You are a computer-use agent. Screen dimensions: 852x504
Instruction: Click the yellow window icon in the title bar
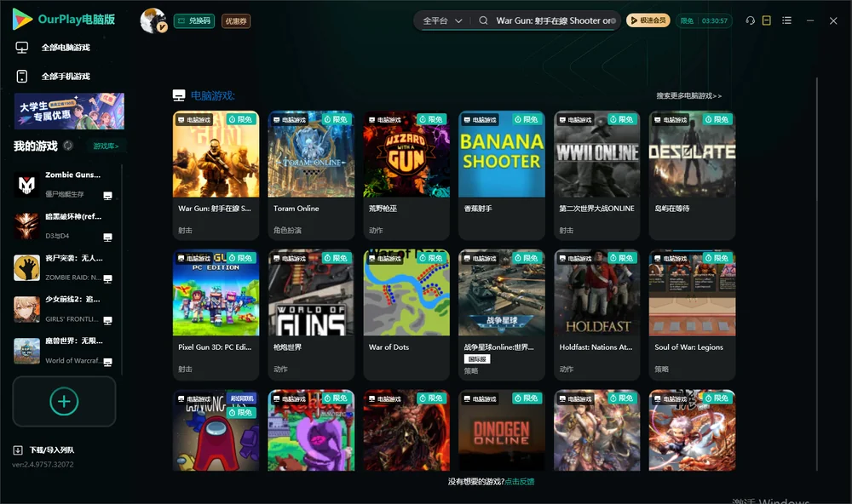pos(767,20)
